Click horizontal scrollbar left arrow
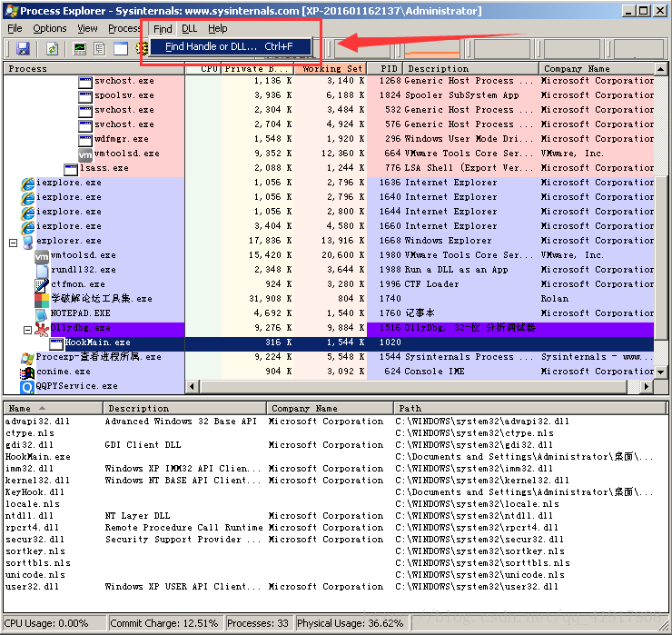Screen dimensions: 672x635 (x=192, y=387)
